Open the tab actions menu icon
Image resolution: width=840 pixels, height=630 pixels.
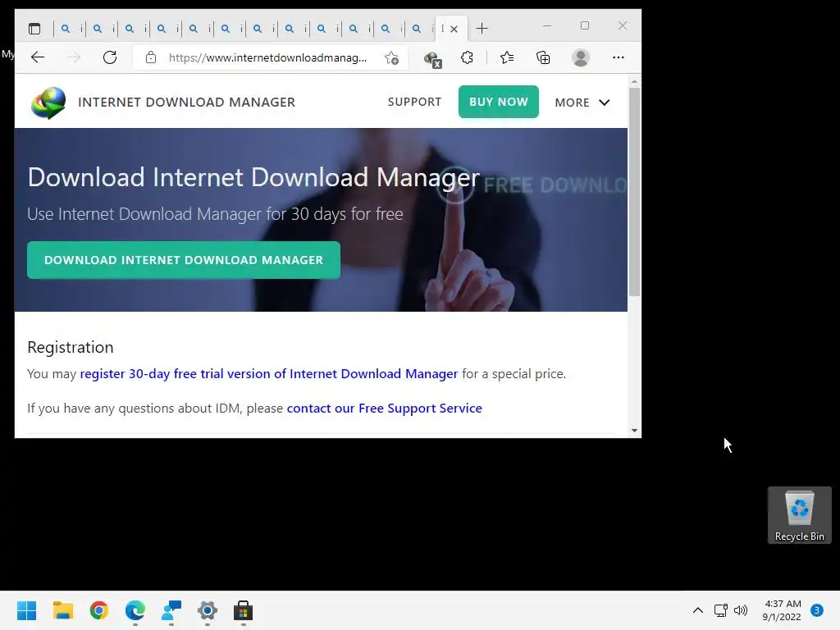(34, 29)
